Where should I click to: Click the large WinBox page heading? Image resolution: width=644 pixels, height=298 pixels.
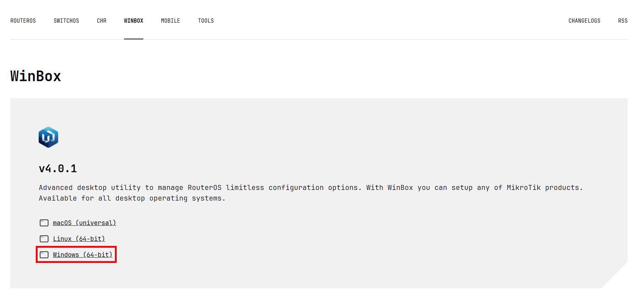click(x=35, y=76)
